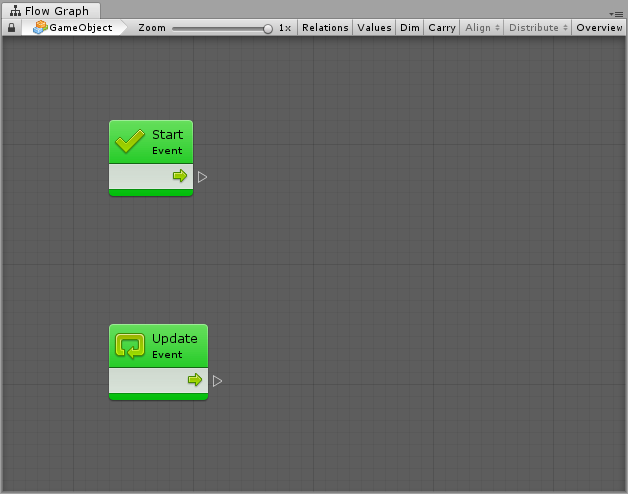Click the green arrow on the Update node
The height and width of the screenshot is (494, 628).
pos(195,380)
